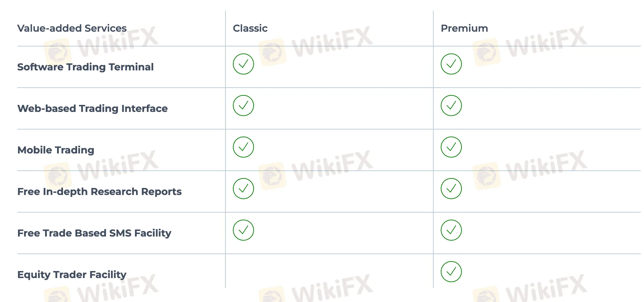Click Premium checkmark for Software Trading Terminal
This screenshot has height=302, width=644.
click(x=451, y=64)
